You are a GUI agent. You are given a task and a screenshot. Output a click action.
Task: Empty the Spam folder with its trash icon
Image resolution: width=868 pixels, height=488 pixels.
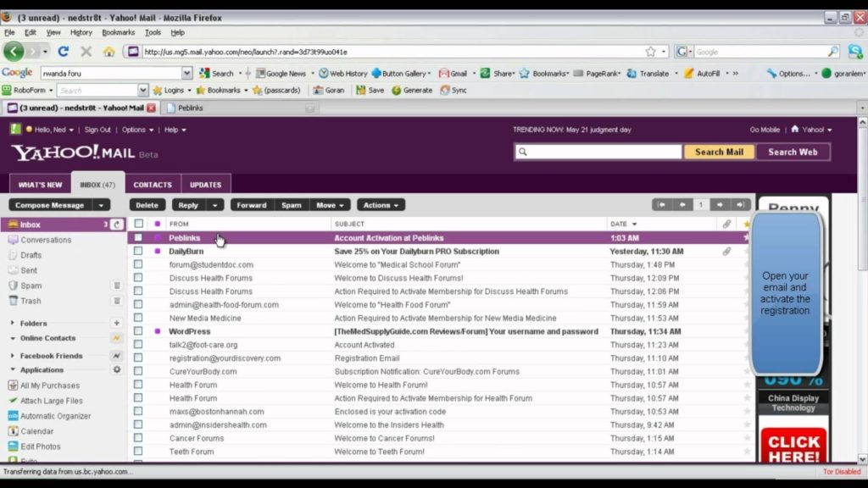(x=117, y=286)
